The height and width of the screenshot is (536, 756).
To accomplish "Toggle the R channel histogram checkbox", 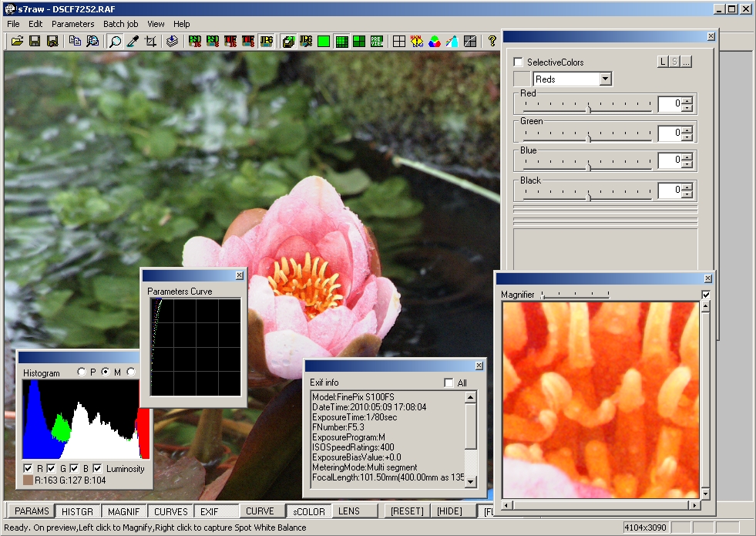I will click(28, 468).
